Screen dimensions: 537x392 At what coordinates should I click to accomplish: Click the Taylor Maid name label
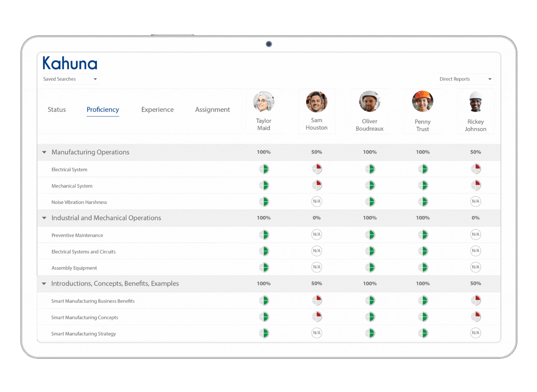point(264,124)
